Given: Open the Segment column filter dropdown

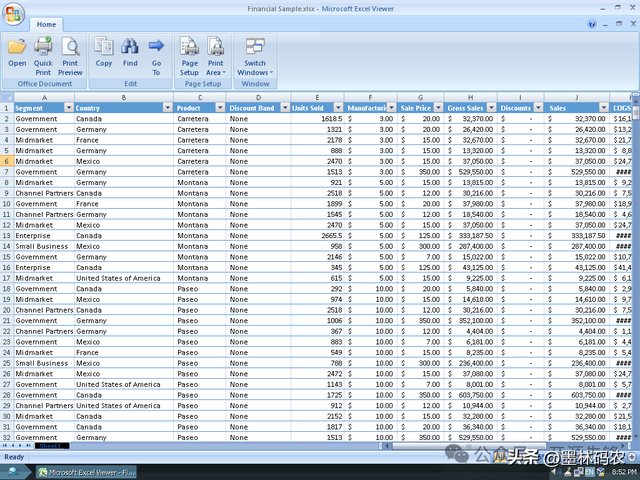Looking at the screenshot, I should [x=67, y=108].
